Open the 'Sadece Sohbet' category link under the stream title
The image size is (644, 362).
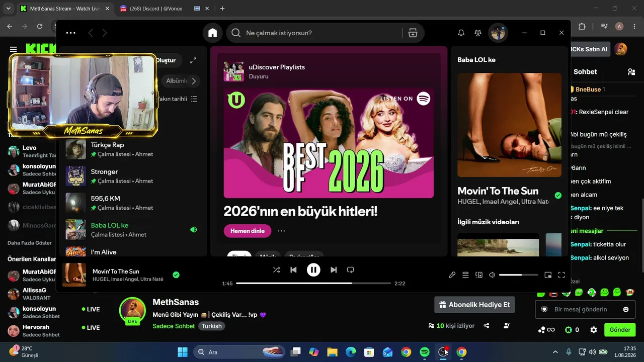click(x=174, y=326)
